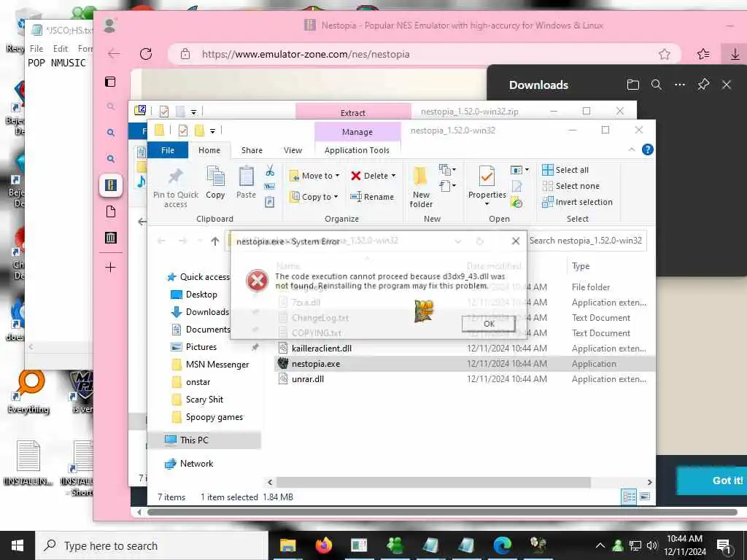
Task: Open the Move to dropdown
Action: [x=314, y=176]
